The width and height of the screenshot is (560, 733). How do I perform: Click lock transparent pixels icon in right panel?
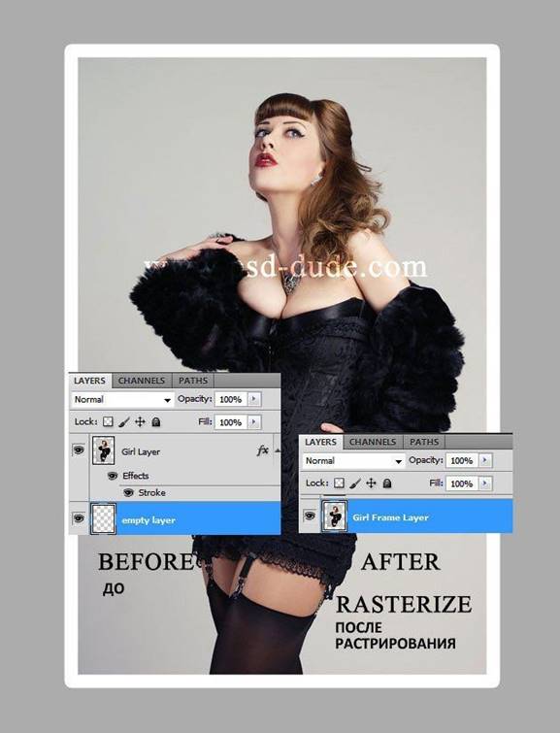point(340,483)
